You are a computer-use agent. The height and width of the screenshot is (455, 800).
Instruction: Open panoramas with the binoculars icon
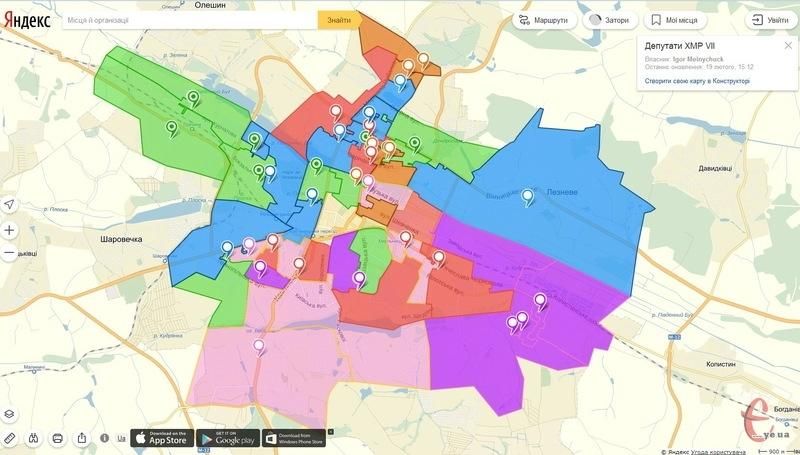pos(33,438)
